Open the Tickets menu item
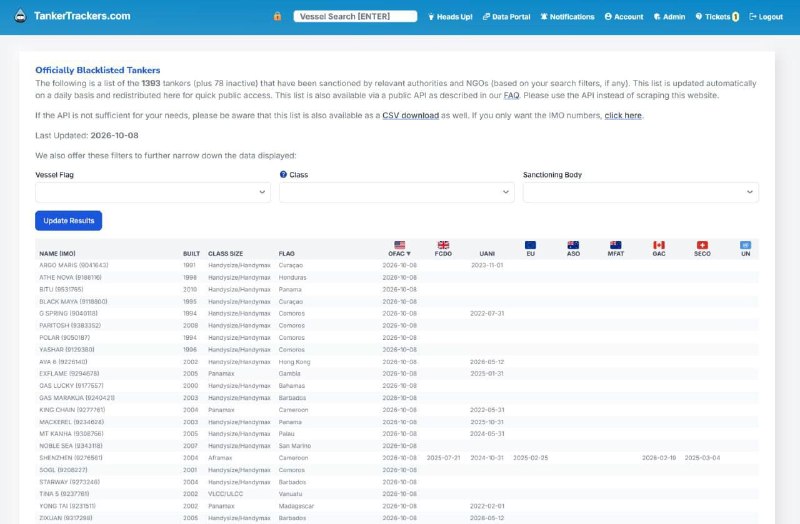The image size is (800, 524). tap(717, 16)
